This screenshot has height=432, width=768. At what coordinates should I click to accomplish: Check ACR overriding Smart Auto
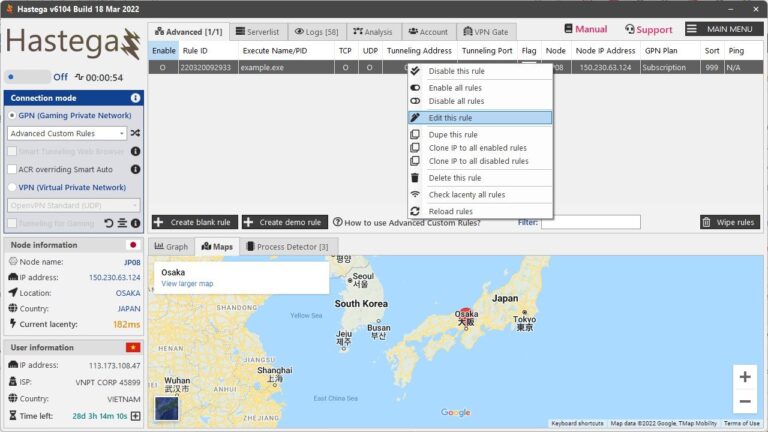pos(12,169)
